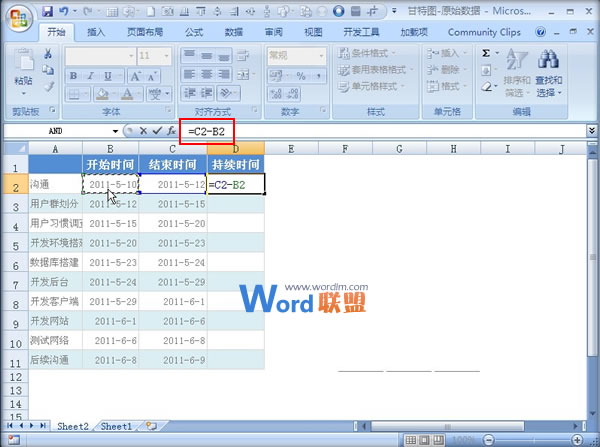This screenshot has height=447, width=600.
Task: Click the Wrap Text icon
Action: click(x=243, y=56)
